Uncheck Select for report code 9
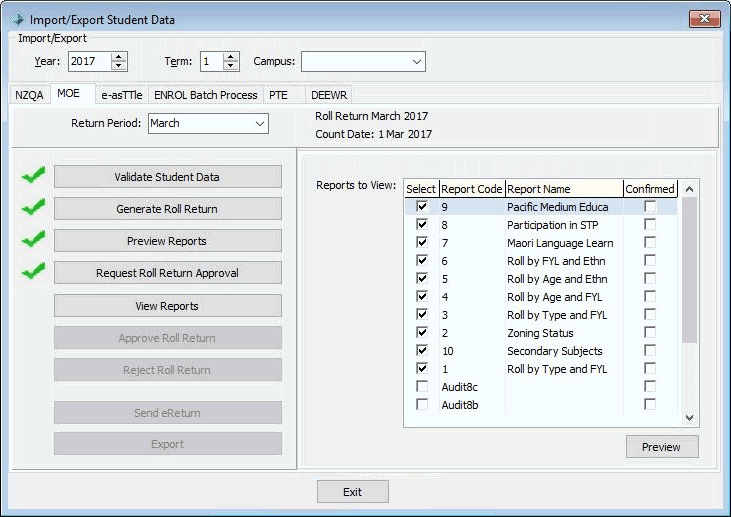Screen dimensions: 731x517 click(422, 206)
